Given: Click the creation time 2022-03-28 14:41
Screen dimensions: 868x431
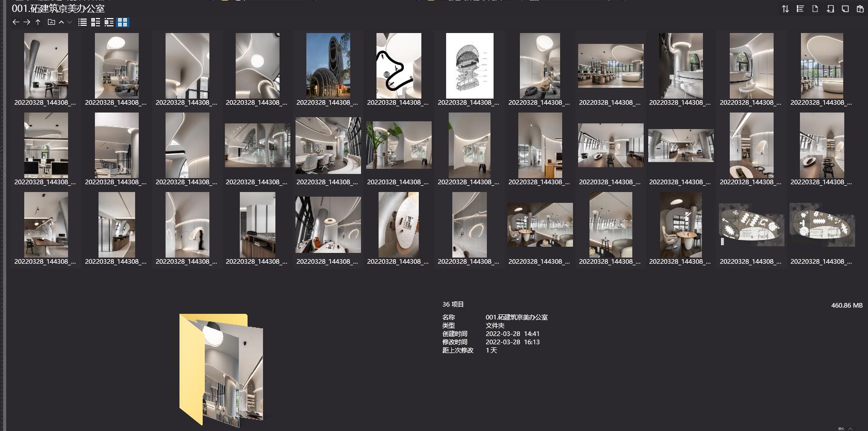Looking at the screenshot, I should point(512,334).
